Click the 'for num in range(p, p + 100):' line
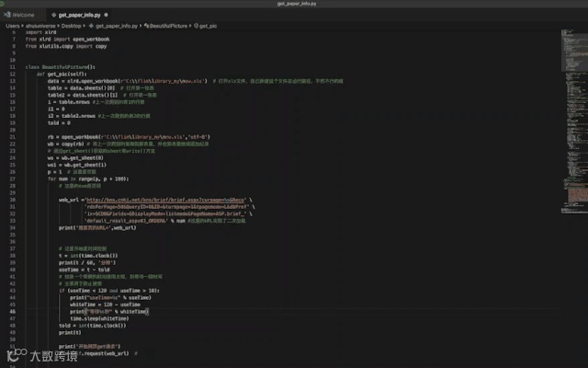The height and width of the screenshot is (368, 588). coord(88,179)
